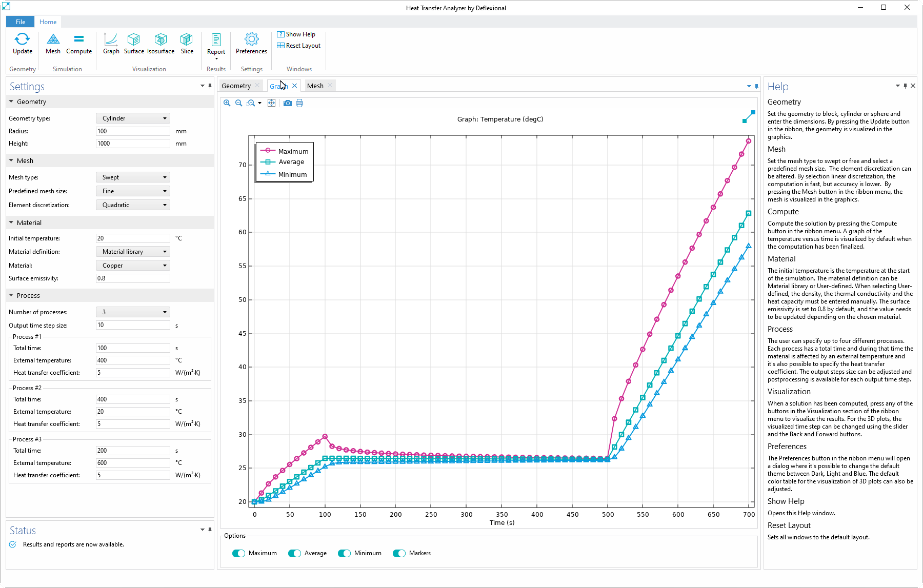This screenshot has width=923, height=588.
Task: Open the Predefined mesh size dropdown
Action: coord(133,191)
